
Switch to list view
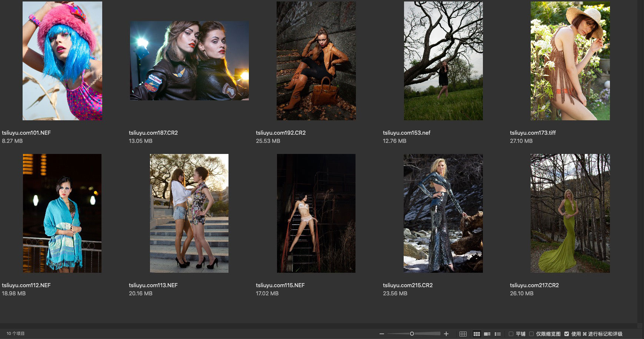click(x=498, y=334)
